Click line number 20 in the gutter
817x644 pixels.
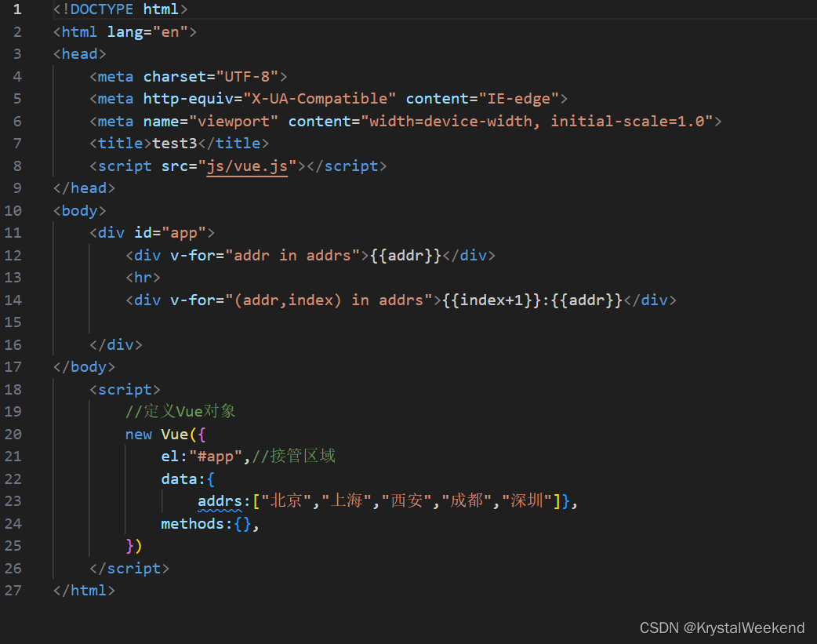(13, 435)
